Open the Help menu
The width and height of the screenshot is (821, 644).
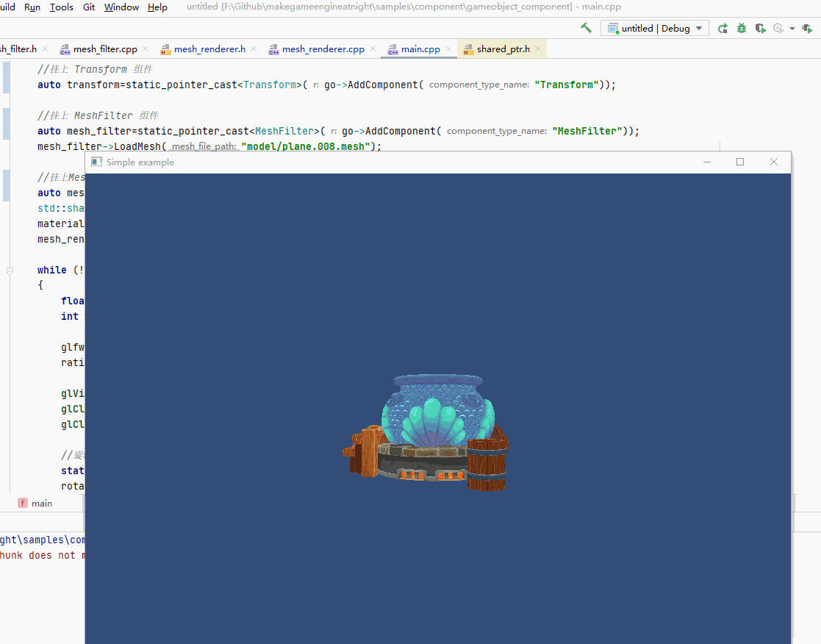click(x=157, y=7)
